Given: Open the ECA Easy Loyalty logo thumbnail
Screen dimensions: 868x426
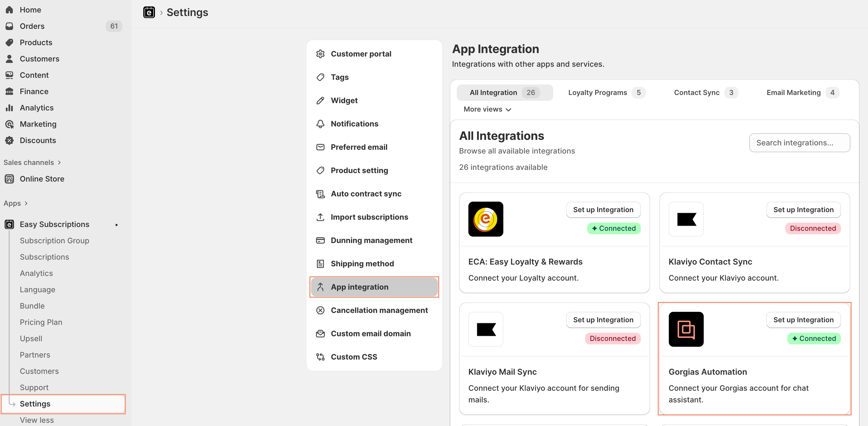Looking at the screenshot, I should [x=486, y=219].
